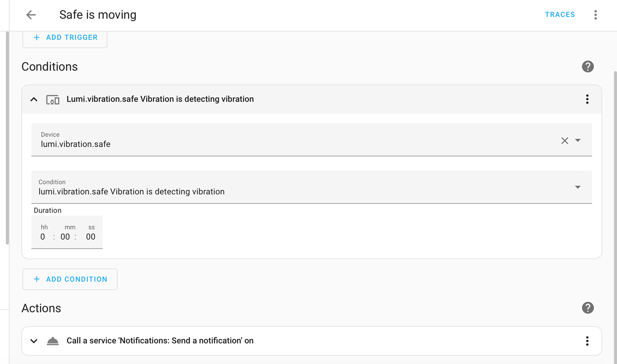This screenshot has height=364, width=617.
Task: Collapse the vibration condition card
Action: click(x=34, y=99)
